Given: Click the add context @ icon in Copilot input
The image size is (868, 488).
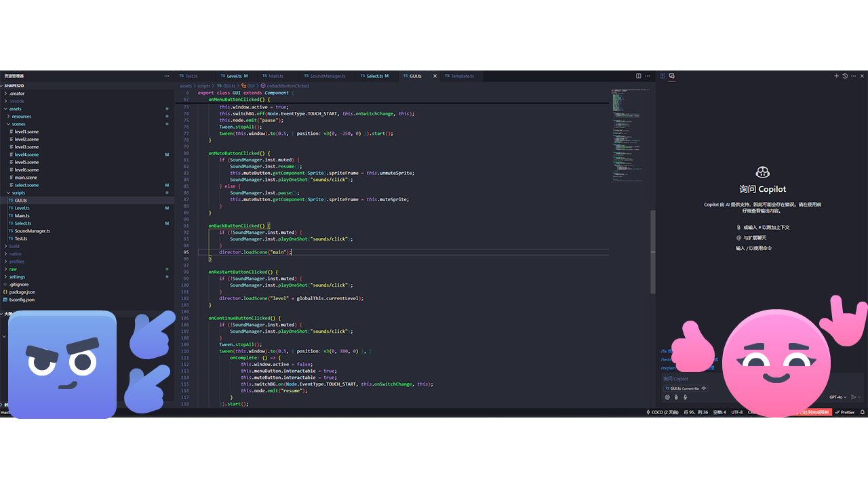Looking at the screenshot, I should click(668, 396).
